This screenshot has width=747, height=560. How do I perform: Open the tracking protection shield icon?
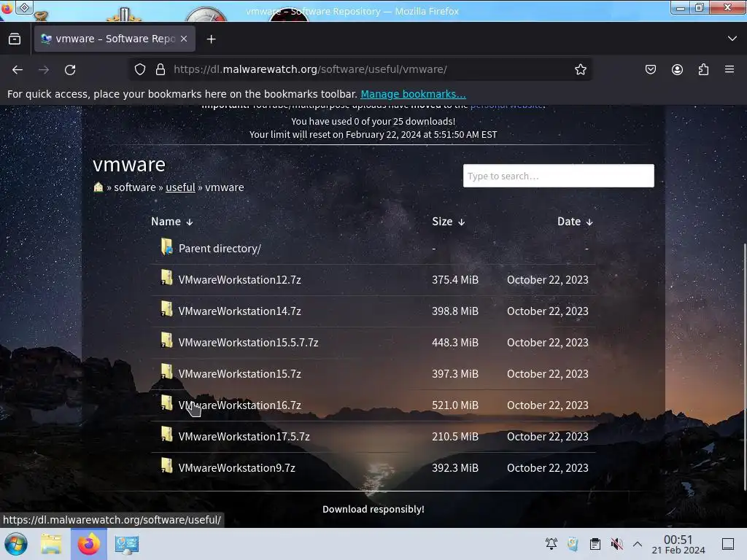coord(139,69)
